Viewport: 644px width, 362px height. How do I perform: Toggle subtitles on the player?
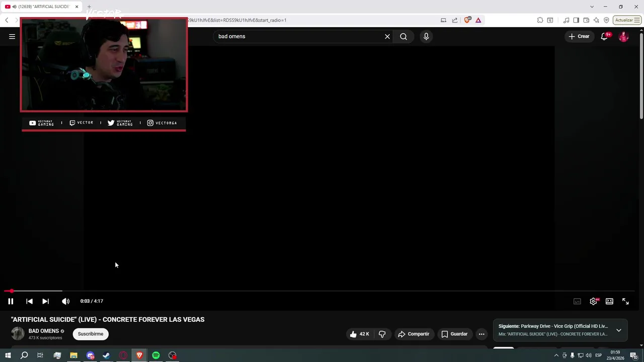(x=577, y=301)
